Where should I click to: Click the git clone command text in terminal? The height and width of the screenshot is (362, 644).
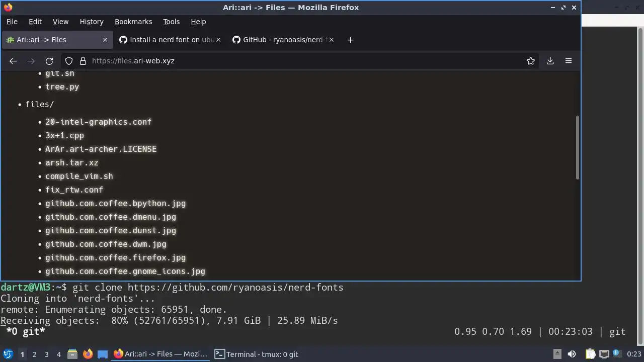pyautogui.click(x=208, y=288)
